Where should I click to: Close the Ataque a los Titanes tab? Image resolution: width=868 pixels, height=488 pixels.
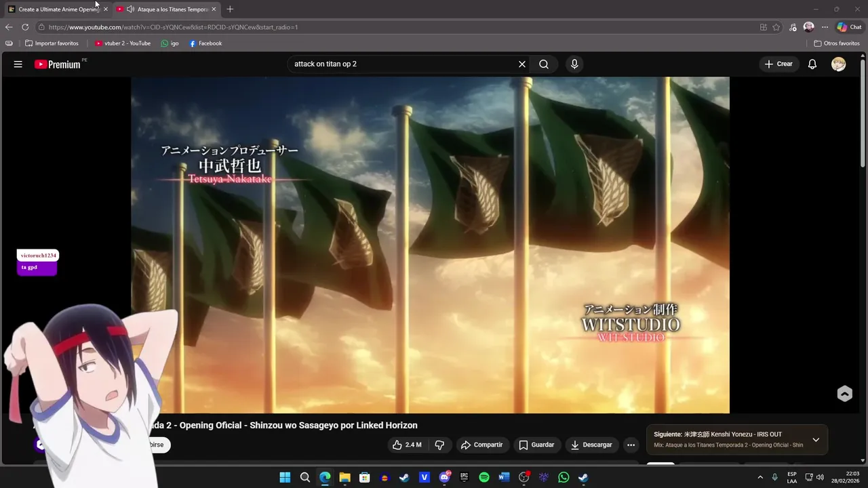(x=214, y=9)
